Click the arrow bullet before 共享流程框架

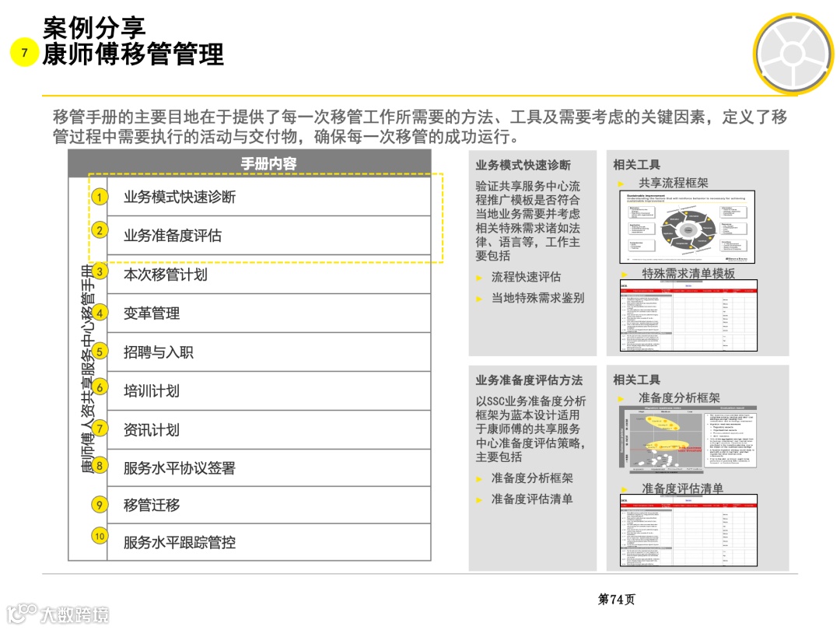621,184
